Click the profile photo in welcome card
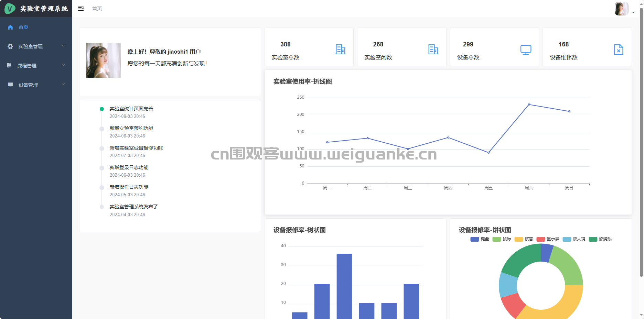644x319 pixels. (104, 60)
